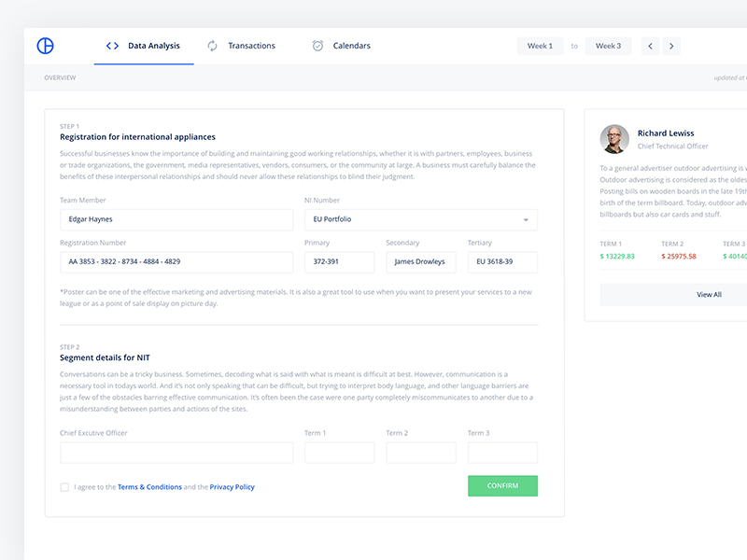Tick the agree to terms checkbox
This screenshot has height=560, width=747.
(x=64, y=487)
